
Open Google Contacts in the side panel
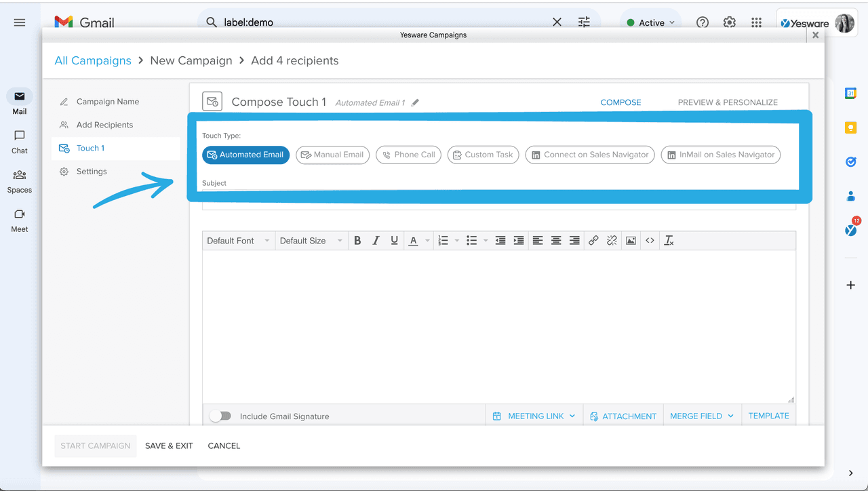click(x=850, y=196)
